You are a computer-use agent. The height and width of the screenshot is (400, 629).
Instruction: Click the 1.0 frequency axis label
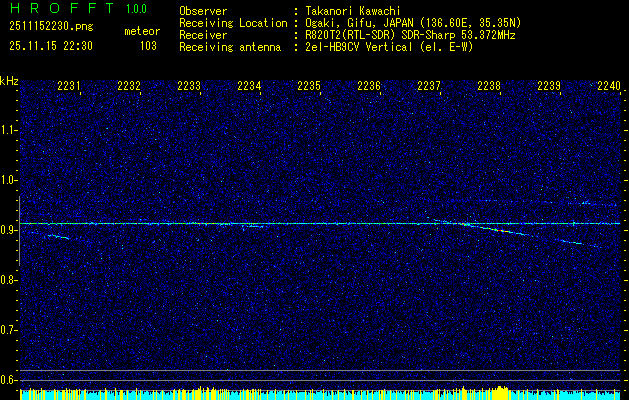pyautogui.click(x=9, y=180)
